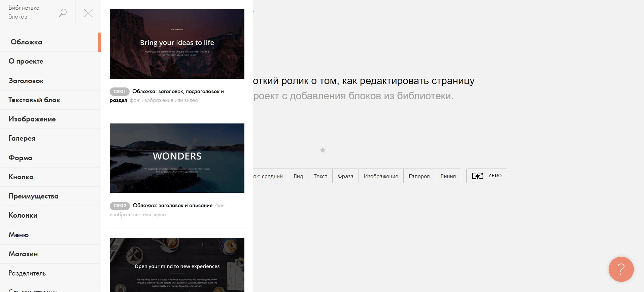Select the Колонки category
644x292 pixels.
[x=50, y=215]
